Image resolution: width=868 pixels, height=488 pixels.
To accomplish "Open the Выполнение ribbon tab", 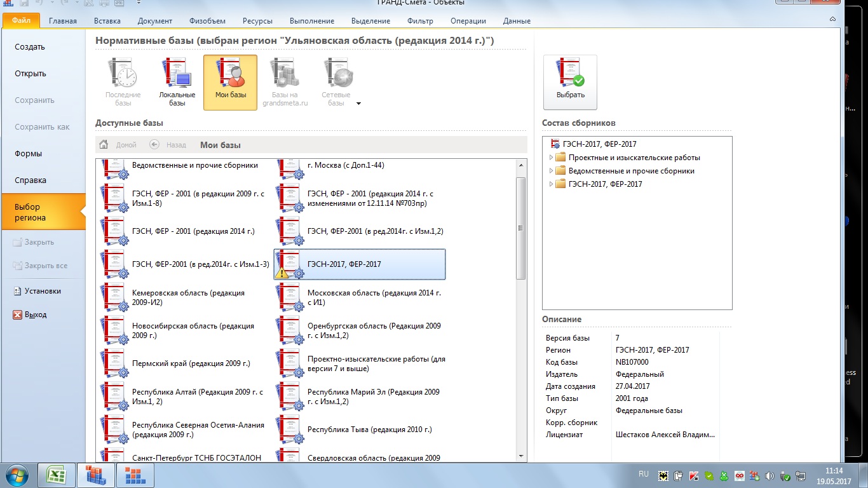I will (312, 21).
